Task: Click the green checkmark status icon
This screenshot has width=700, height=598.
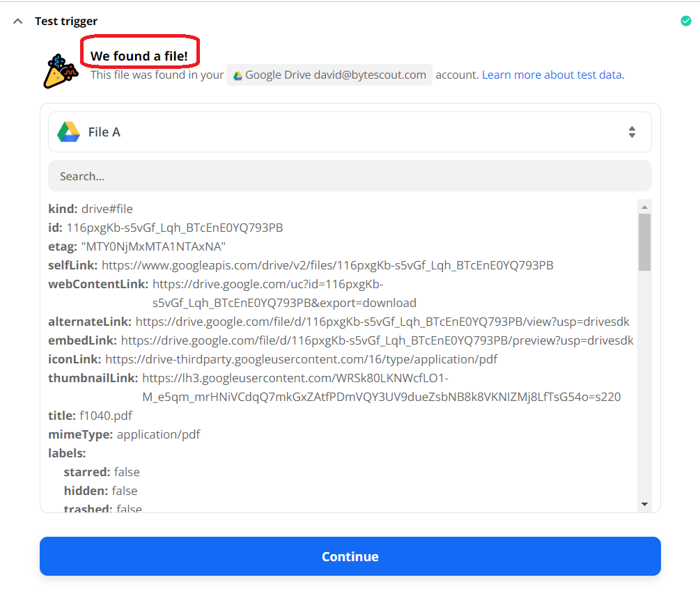Action: 685,21
